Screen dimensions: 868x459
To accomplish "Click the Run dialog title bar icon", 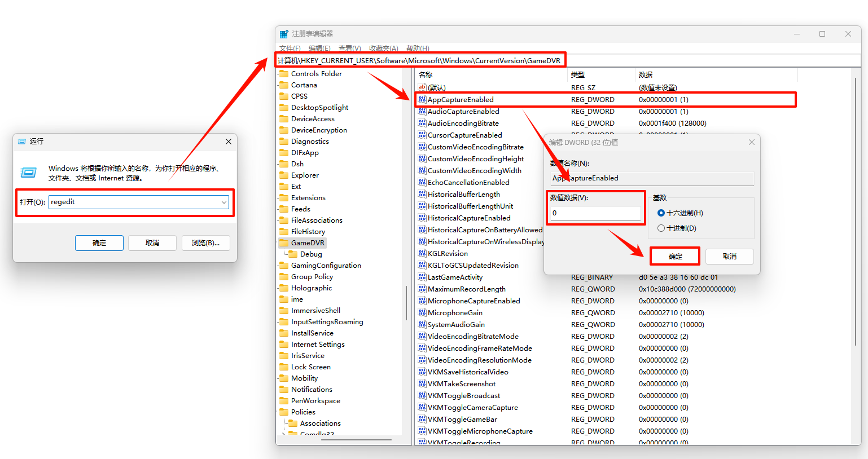I will [22, 142].
